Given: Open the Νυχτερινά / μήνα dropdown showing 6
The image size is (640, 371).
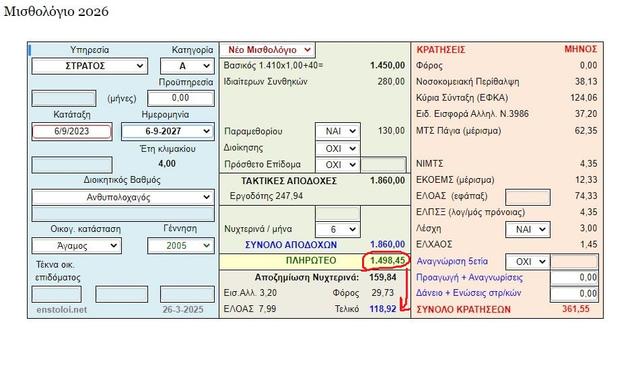Looking at the screenshot, I should click(x=338, y=229).
